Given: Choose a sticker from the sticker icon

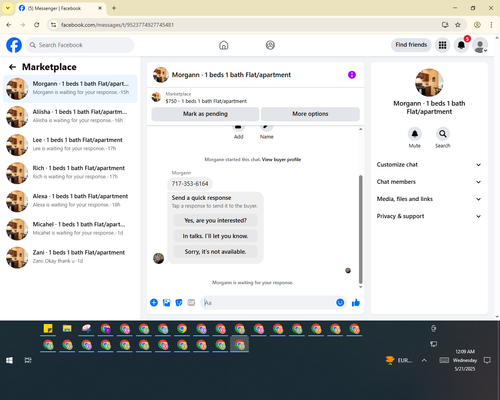Looking at the screenshot, I should click(179, 303).
